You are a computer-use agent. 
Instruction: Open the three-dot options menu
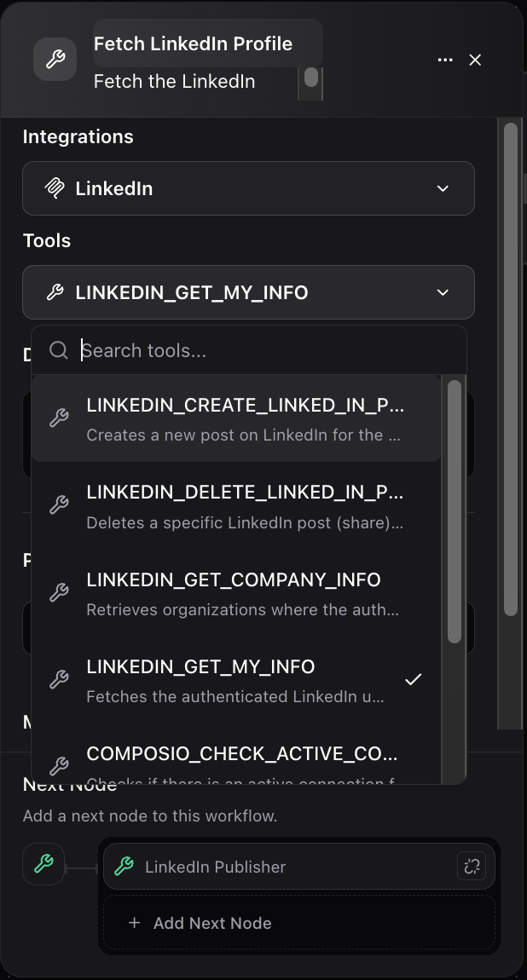point(445,60)
